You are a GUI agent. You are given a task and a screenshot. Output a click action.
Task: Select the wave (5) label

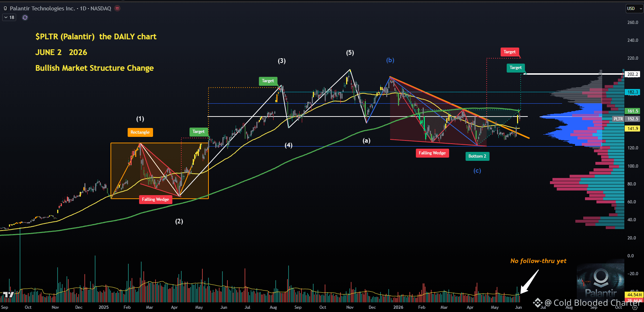(x=350, y=53)
